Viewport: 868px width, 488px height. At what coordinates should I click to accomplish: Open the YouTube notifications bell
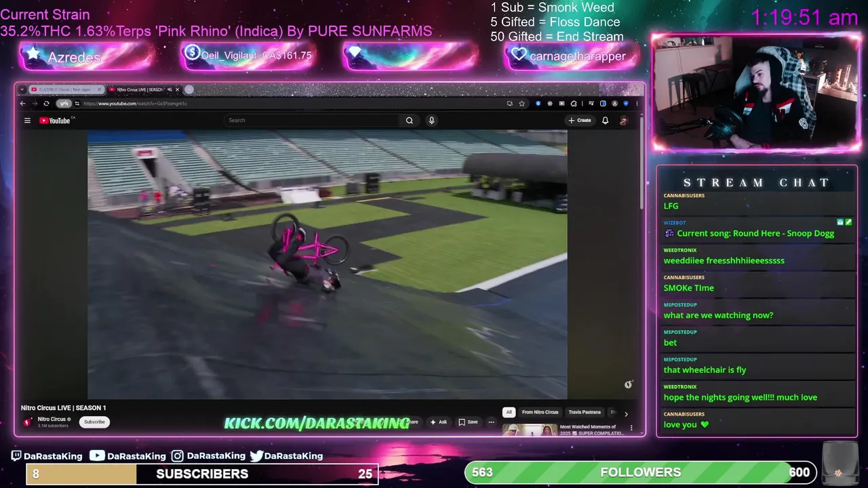point(605,121)
